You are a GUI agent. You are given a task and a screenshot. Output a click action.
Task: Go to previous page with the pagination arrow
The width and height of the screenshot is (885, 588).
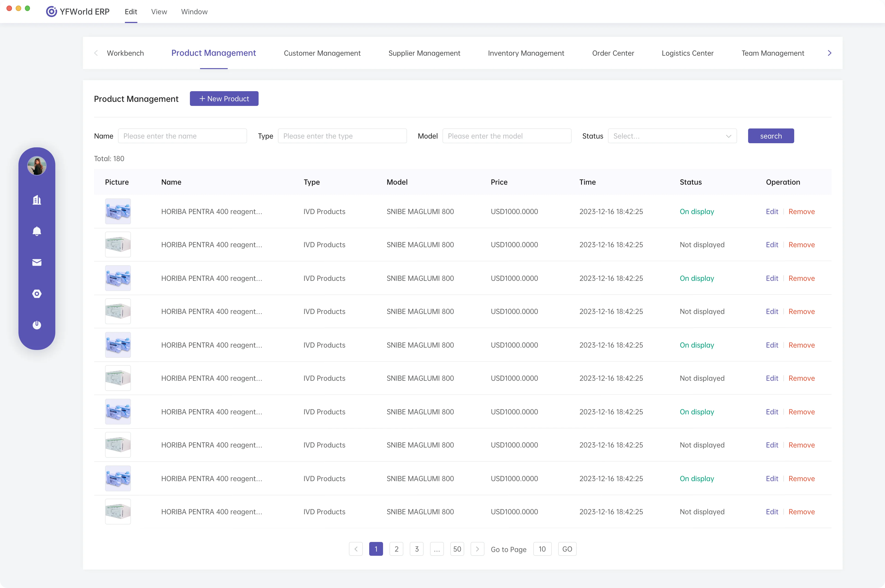(356, 549)
